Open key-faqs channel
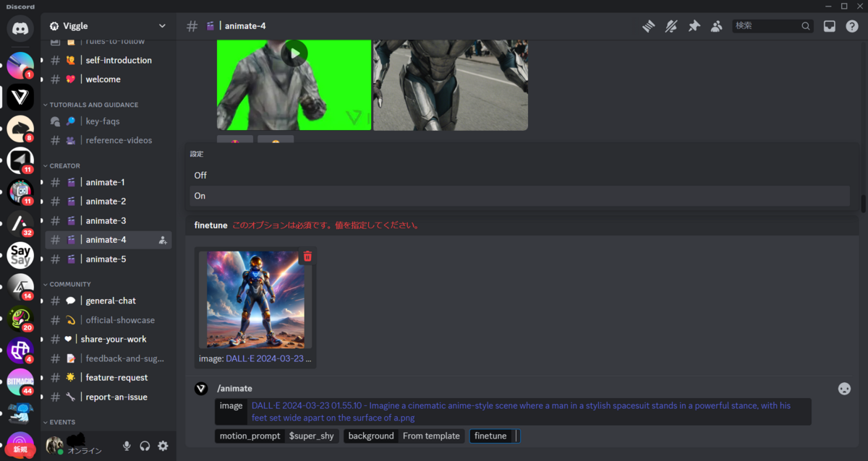Screen dimensions: 868x461 109,121
